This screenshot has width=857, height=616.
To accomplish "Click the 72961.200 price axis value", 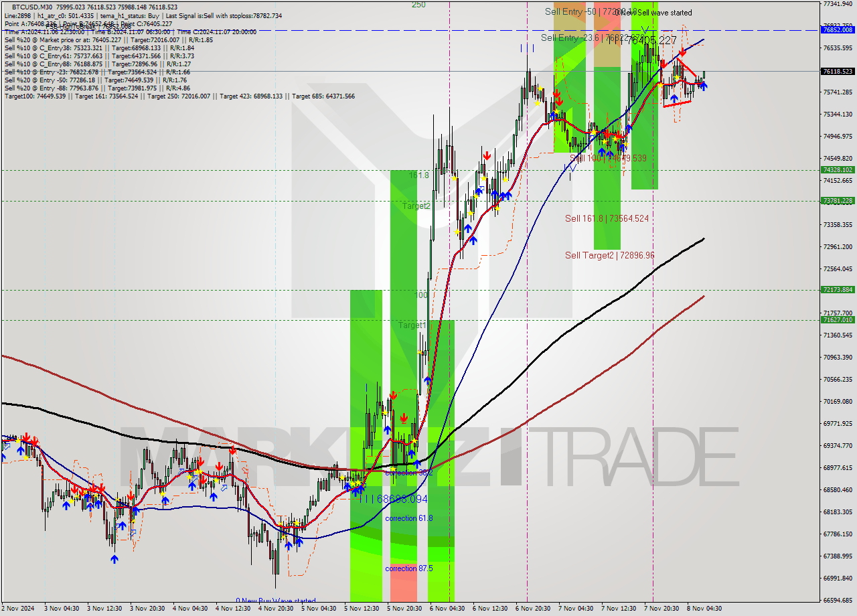I will [x=838, y=247].
